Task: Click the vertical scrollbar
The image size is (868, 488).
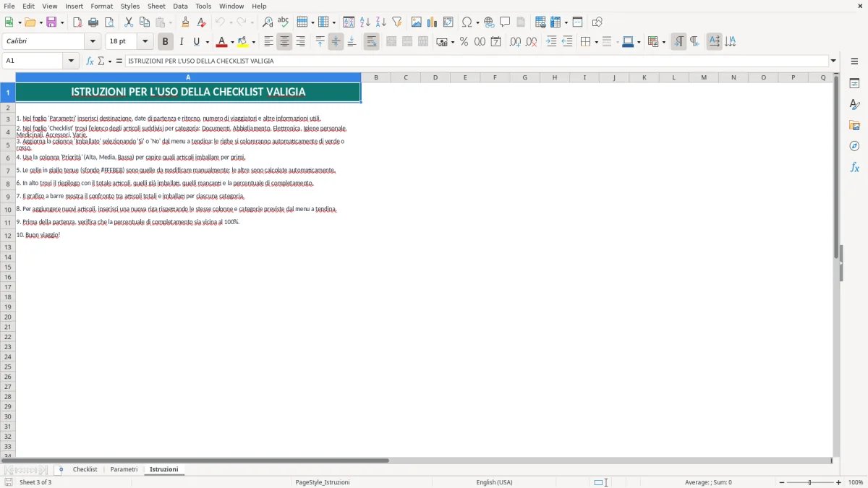Action: point(837,264)
